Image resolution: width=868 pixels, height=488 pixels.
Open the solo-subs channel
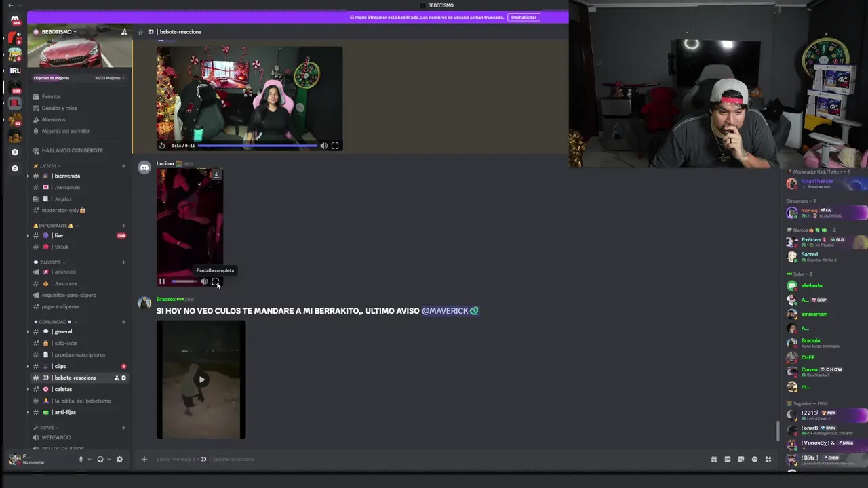tap(80, 343)
